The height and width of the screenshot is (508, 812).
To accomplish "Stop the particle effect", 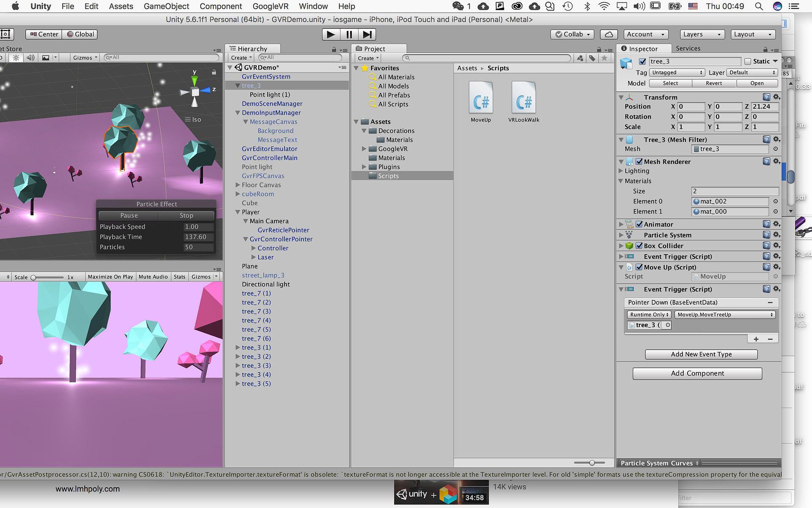I will [186, 215].
